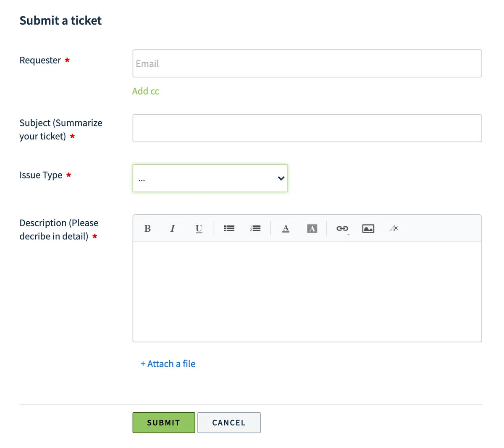The height and width of the screenshot is (448, 504).
Task: Click the Requester field label
Action: tap(40, 60)
